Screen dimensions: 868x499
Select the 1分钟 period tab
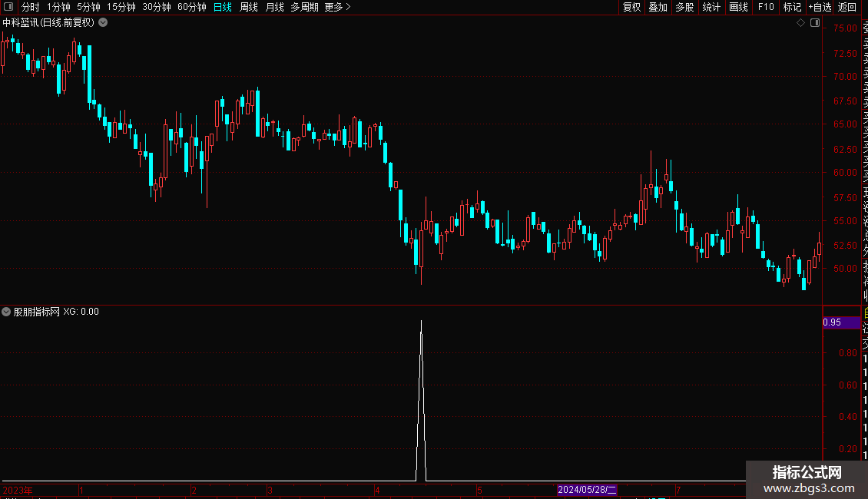(x=58, y=7)
